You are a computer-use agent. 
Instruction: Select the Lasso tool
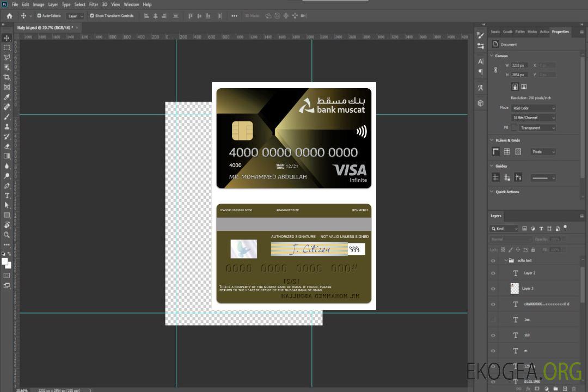[7, 57]
